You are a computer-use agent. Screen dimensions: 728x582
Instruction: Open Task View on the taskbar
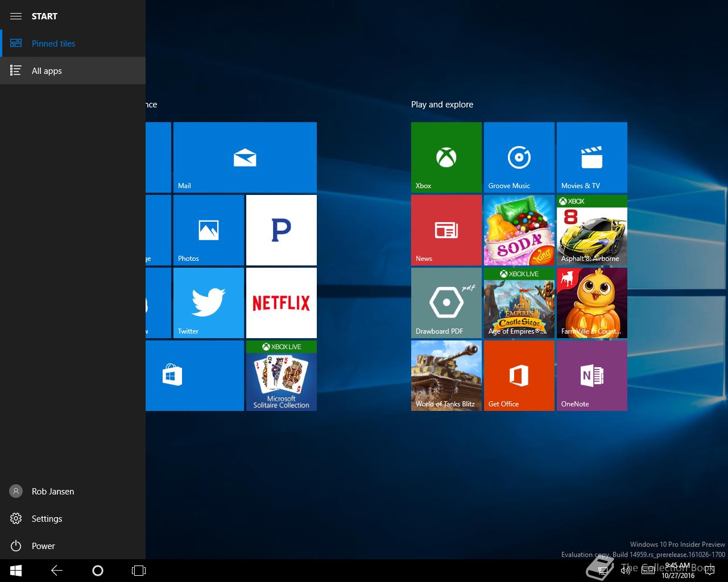point(139,571)
